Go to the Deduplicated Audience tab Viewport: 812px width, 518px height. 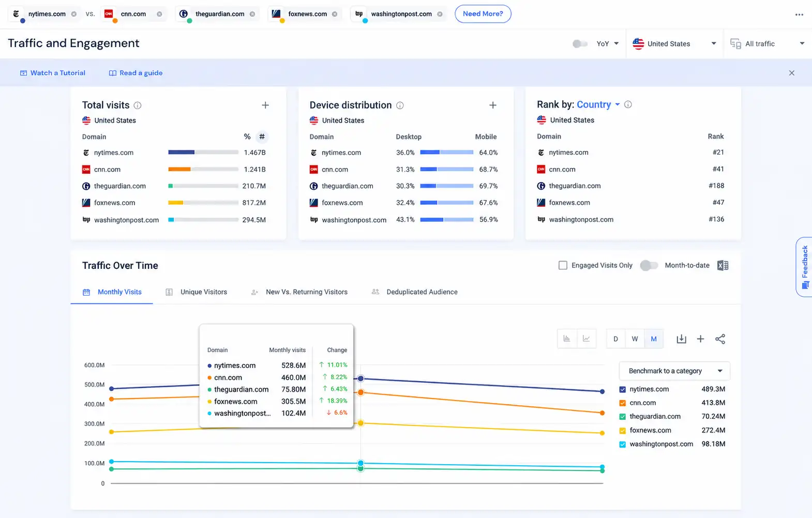(415, 292)
